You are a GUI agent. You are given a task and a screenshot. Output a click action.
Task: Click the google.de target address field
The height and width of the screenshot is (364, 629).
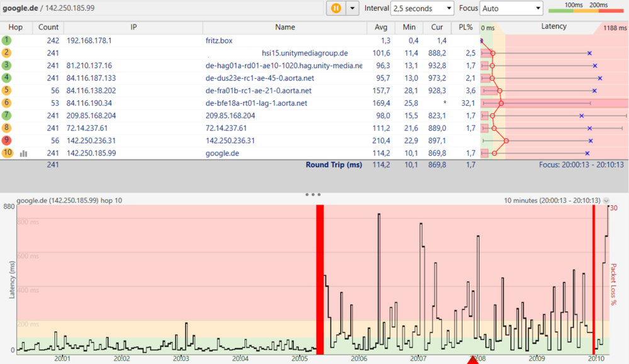[162, 8]
